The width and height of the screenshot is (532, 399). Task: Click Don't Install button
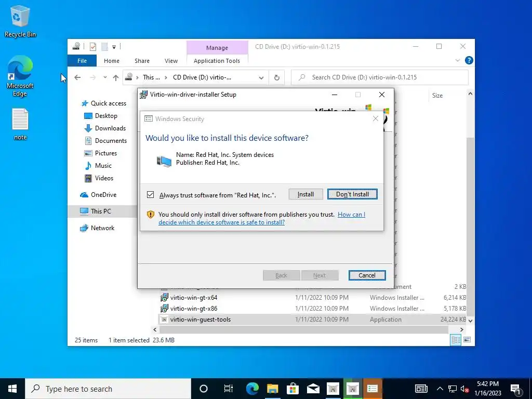tap(352, 194)
